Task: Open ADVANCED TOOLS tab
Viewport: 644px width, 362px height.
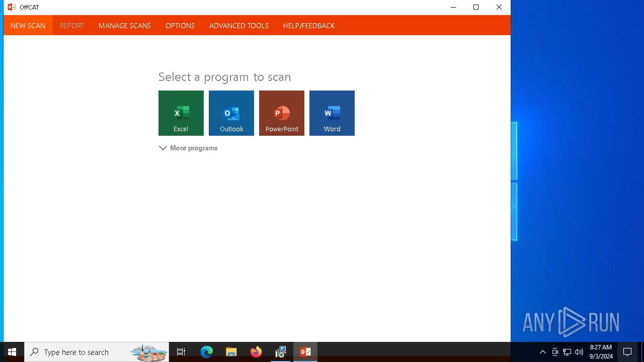Action: click(x=239, y=26)
